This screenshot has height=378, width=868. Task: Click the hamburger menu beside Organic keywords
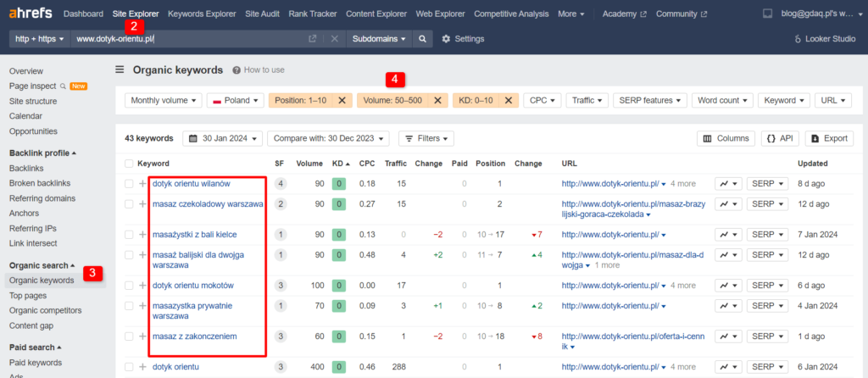120,70
